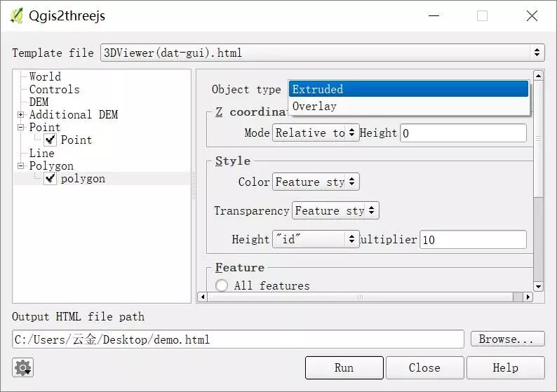Viewport: 557px width, 392px height.
Task: Collapse the Polygon tree group
Action: [20, 165]
